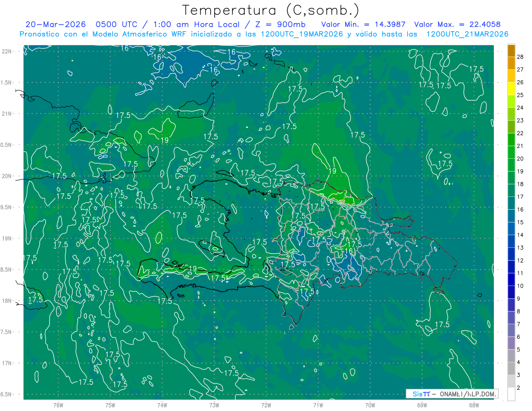
Task: Click the 18N latitude axis label
Action: pos(8,301)
